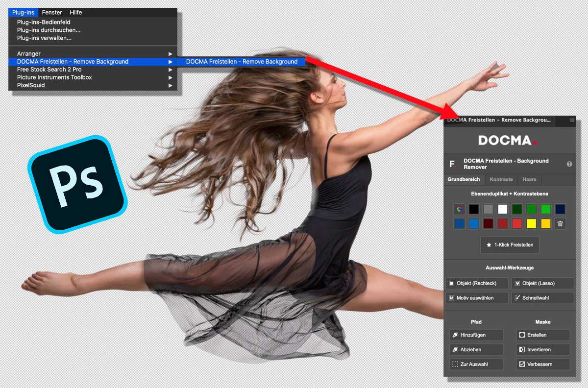The height and width of the screenshot is (388, 588).
Task: Switch to the Grundbereich tab
Action: click(464, 179)
